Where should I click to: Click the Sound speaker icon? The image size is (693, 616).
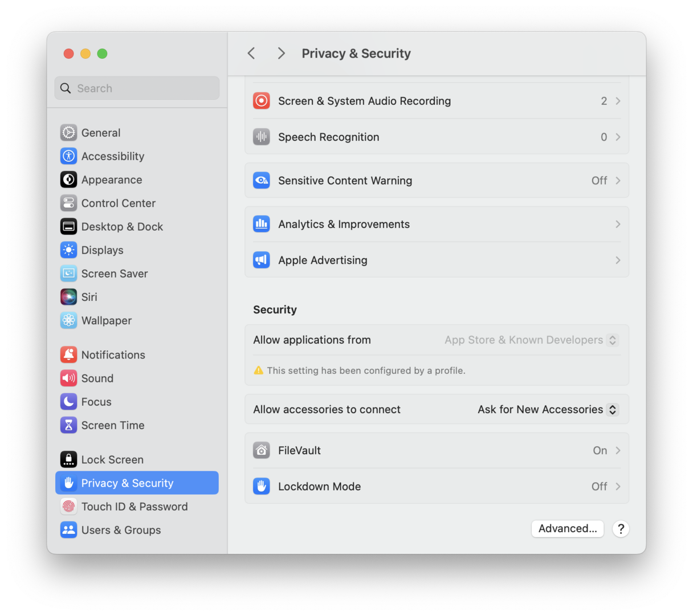(68, 378)
